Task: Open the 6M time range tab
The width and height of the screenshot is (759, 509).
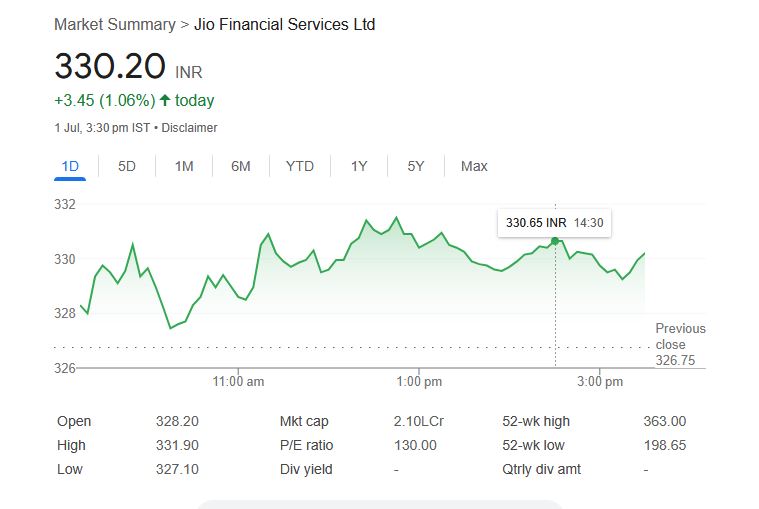Action: tap(241, 166)
